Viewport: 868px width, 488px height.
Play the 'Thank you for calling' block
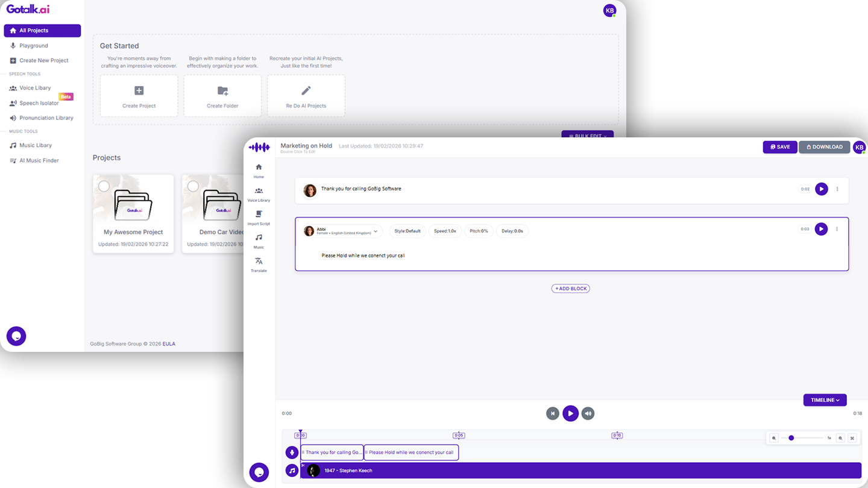click(x=821, y=189)
